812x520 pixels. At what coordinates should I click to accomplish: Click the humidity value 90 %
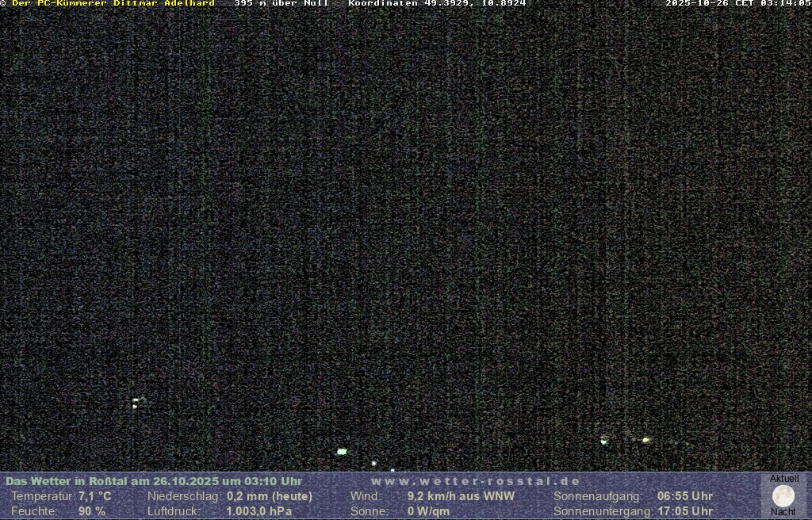[92, 511]
